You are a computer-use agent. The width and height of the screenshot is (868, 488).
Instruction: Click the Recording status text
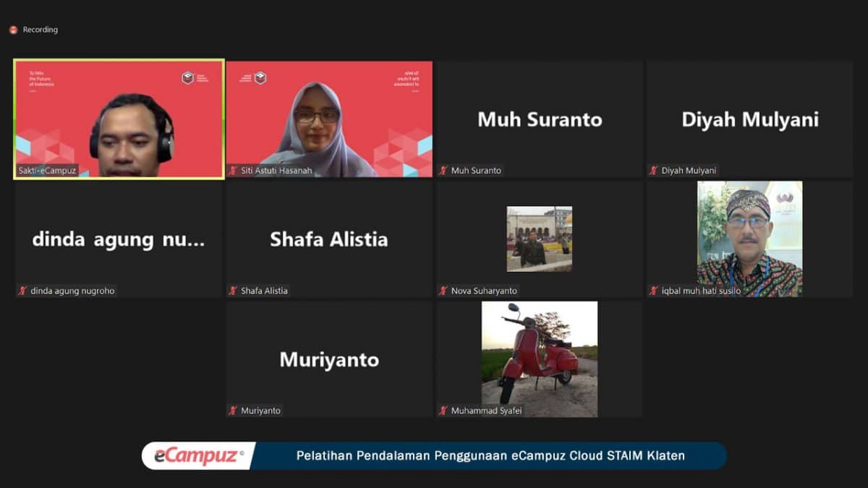41,30
